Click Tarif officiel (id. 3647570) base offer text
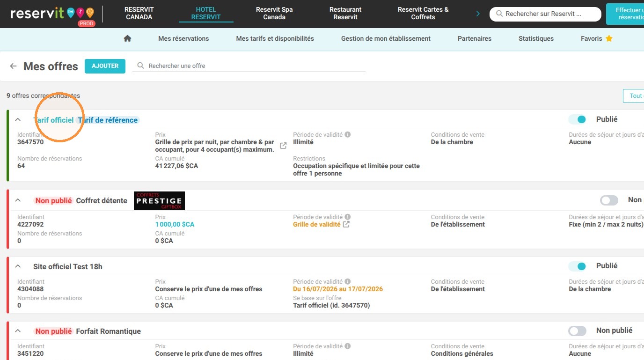 click(331, 305)
